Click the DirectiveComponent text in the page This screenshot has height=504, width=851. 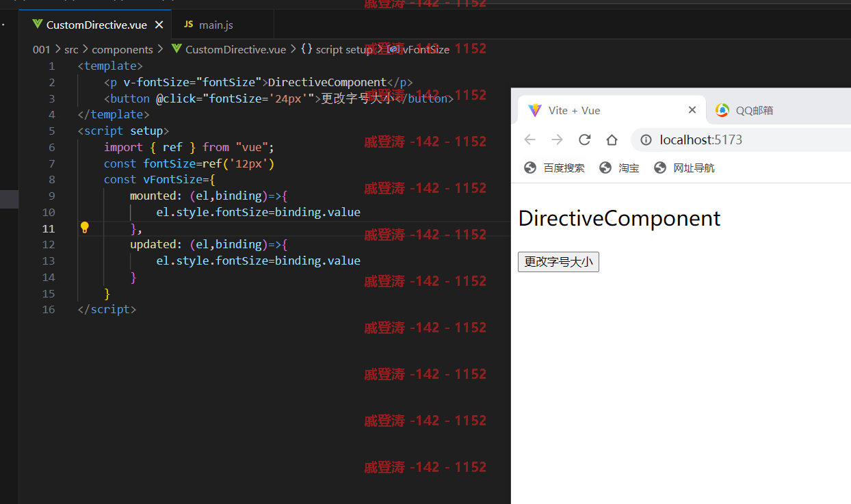[x=619, y=218]
